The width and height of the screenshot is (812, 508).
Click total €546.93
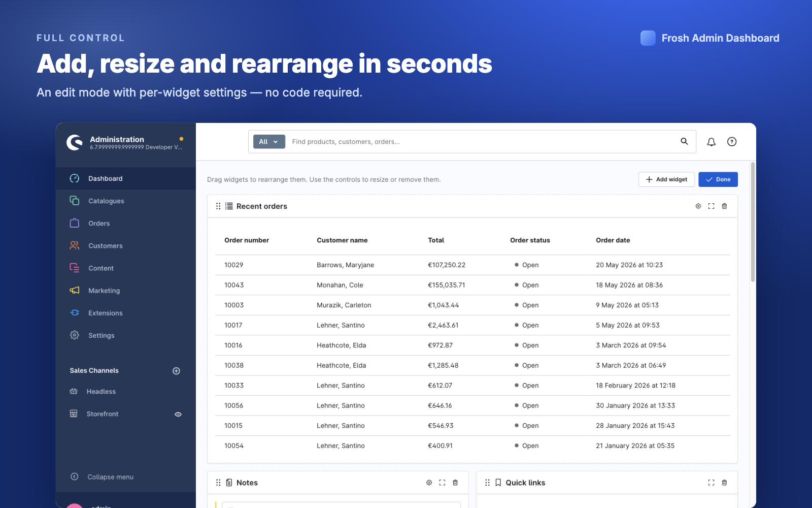coord(441,425)
